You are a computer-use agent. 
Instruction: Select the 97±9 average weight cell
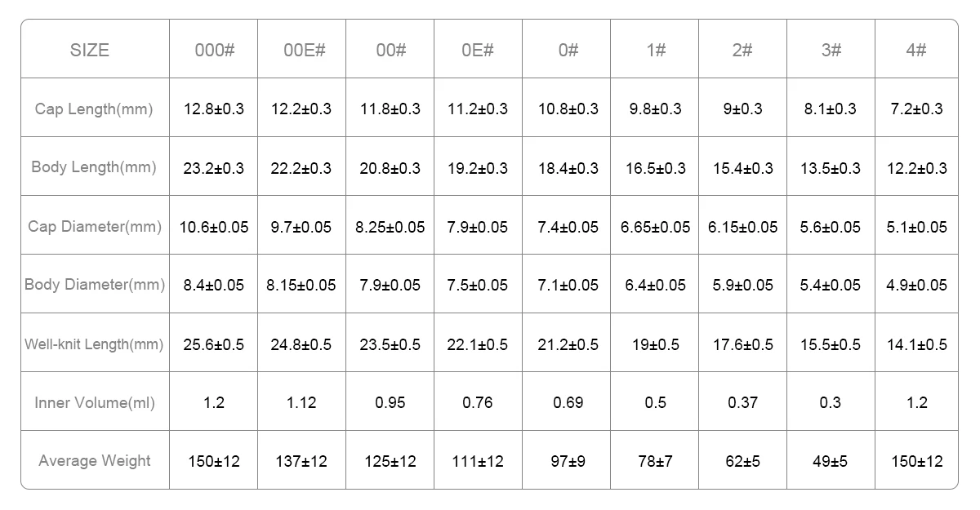pos(567,461)
